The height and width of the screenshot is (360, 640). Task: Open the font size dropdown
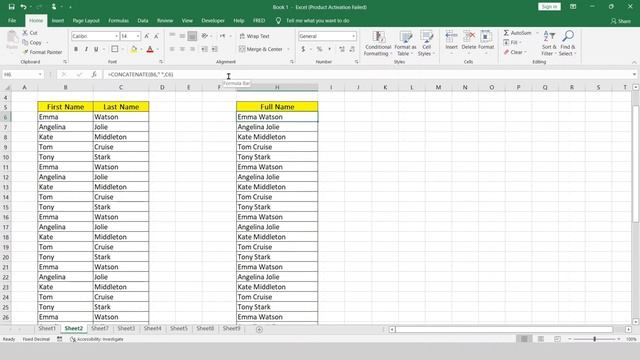click(138, 36)
